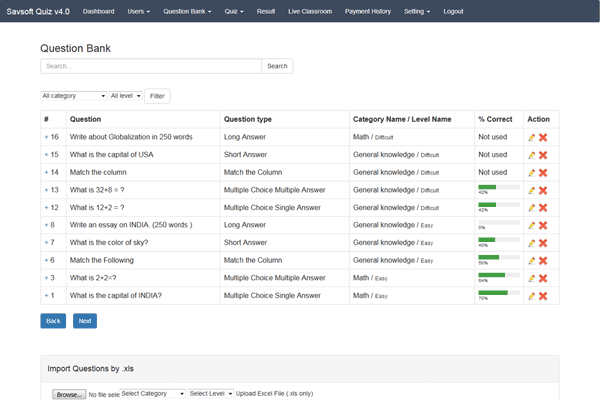The image size is (600, 400).
Task: Expand question 13 with the plus sign
Action: tap(46, 190)
